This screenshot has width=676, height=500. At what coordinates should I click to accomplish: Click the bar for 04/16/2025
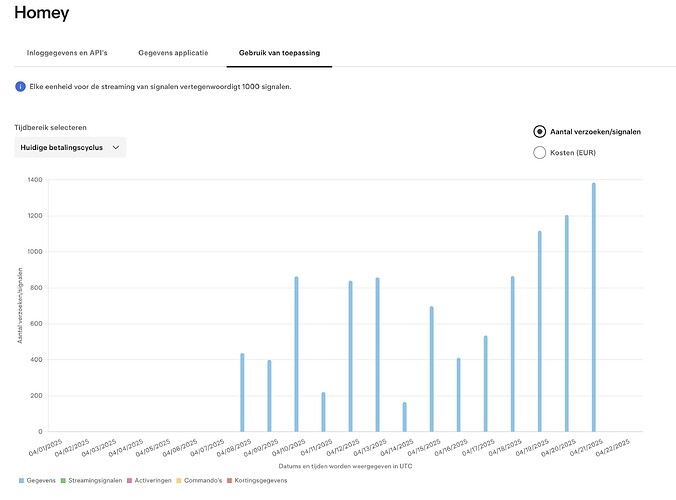coord(458,395)
